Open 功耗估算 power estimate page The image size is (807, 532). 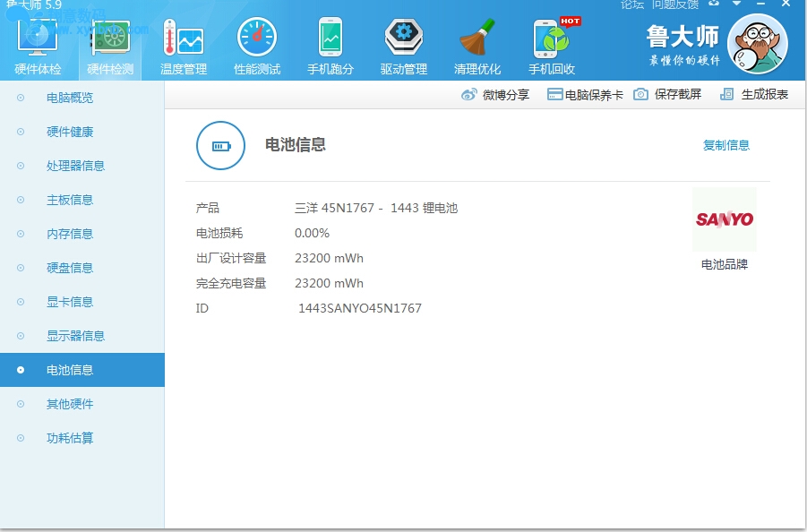[x=70, y=438]
